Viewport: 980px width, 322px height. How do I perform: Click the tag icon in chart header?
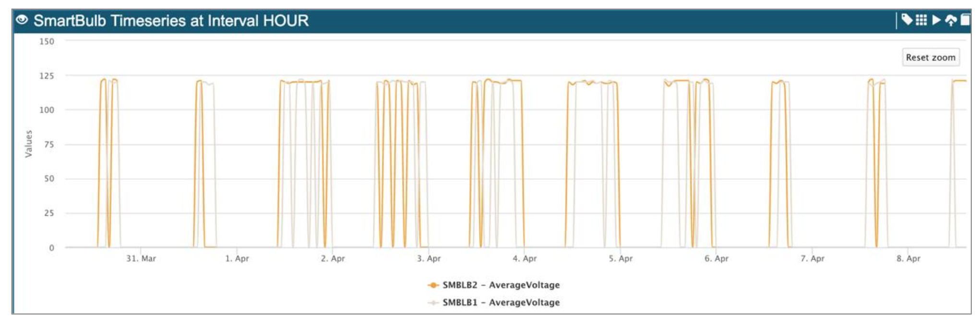click(x=907, y=20)
